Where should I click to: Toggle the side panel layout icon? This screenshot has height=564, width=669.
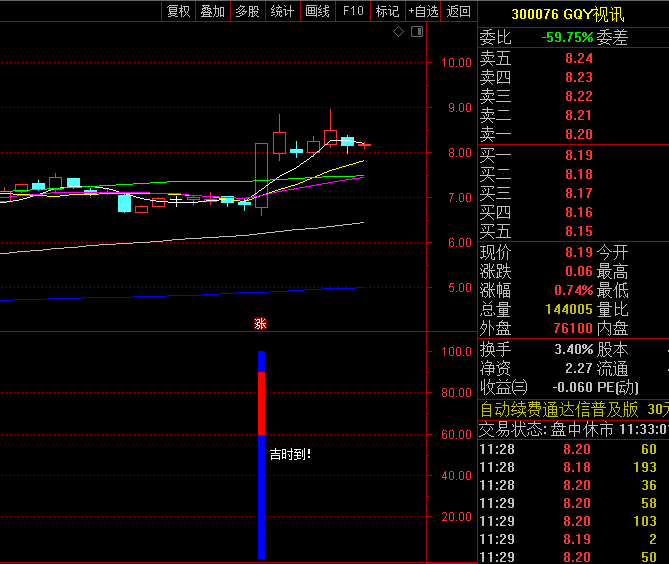417,32
